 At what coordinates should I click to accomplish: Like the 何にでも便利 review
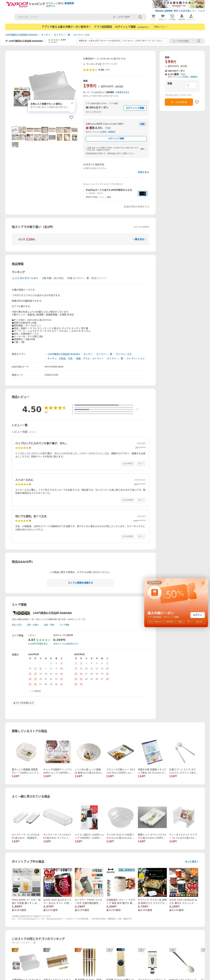[128, 536]
